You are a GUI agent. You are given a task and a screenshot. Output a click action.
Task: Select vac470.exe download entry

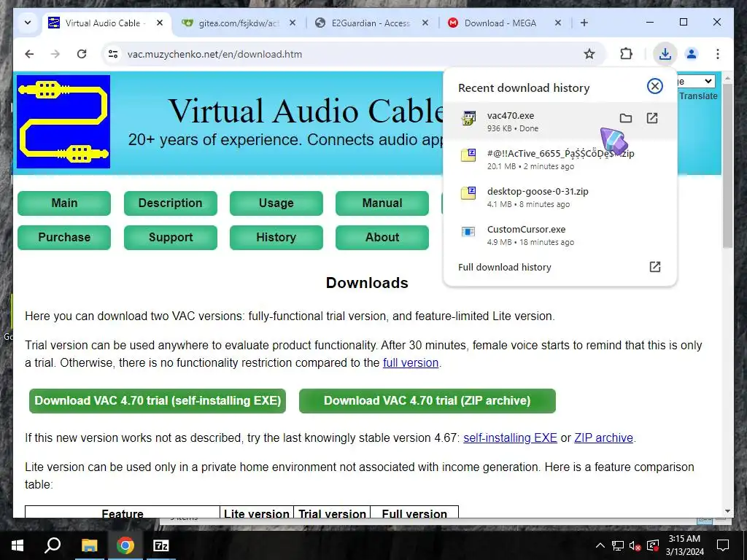(560, 121)
